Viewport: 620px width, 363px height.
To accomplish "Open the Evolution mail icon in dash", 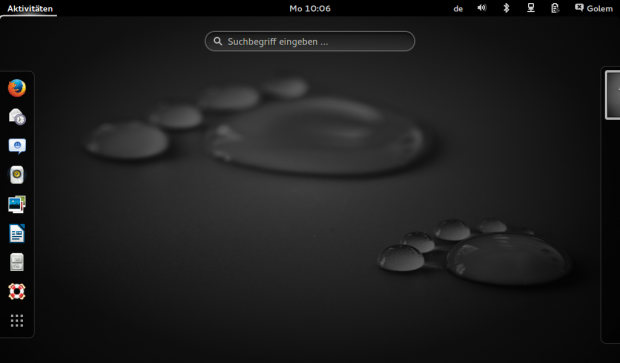I will point(17,117).
